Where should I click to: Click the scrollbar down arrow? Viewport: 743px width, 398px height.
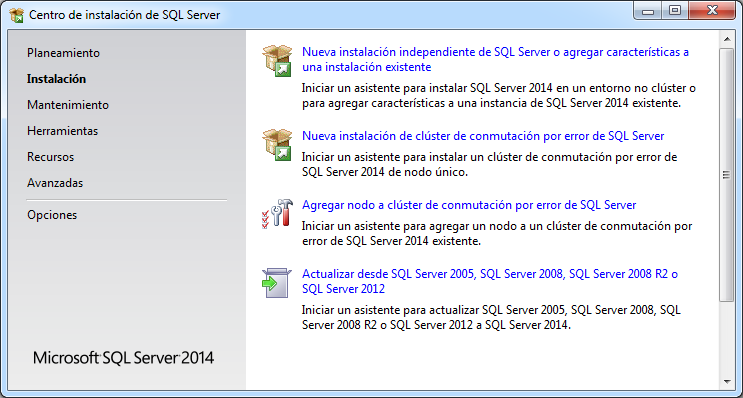726,381
